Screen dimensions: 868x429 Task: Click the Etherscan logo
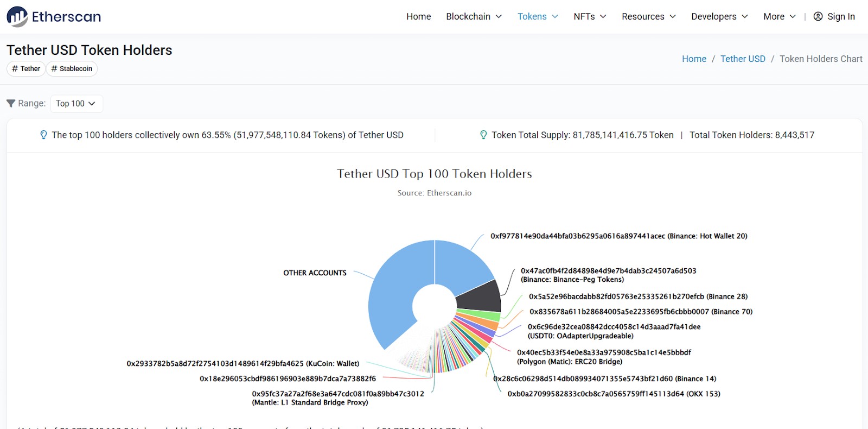[54, 17]
